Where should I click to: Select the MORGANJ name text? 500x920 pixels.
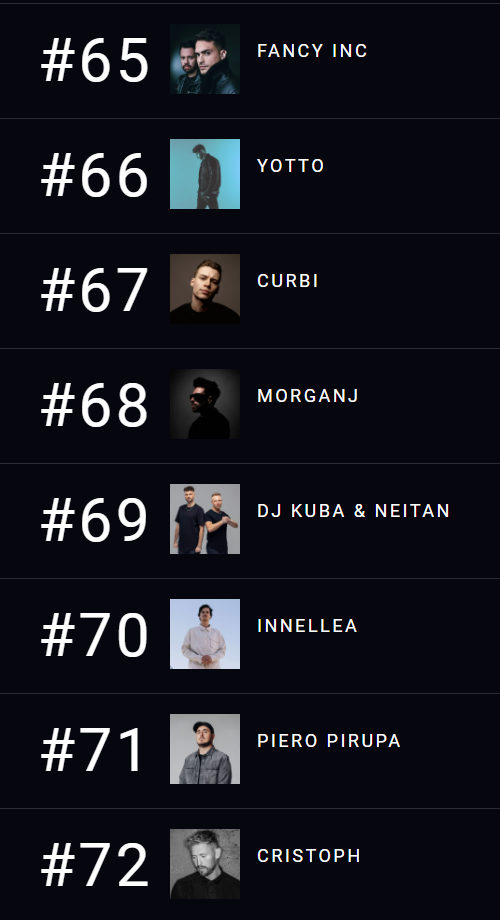click(308, 396)
